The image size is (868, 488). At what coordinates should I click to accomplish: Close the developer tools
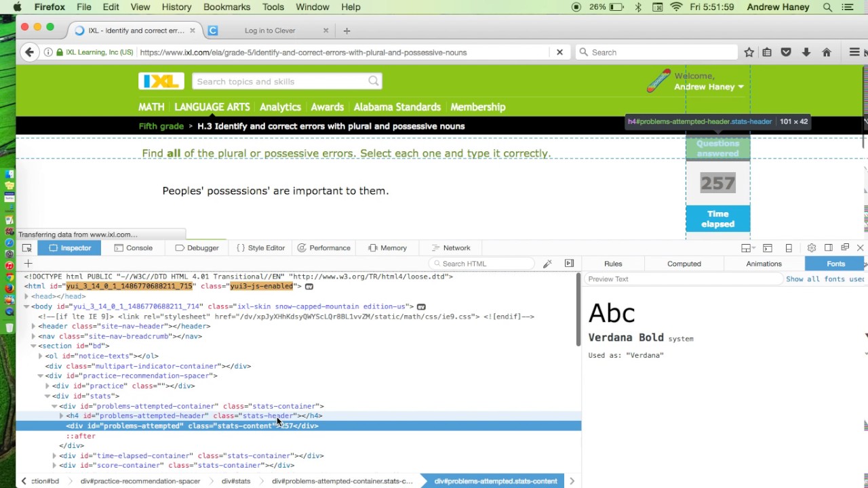(860, 248)
